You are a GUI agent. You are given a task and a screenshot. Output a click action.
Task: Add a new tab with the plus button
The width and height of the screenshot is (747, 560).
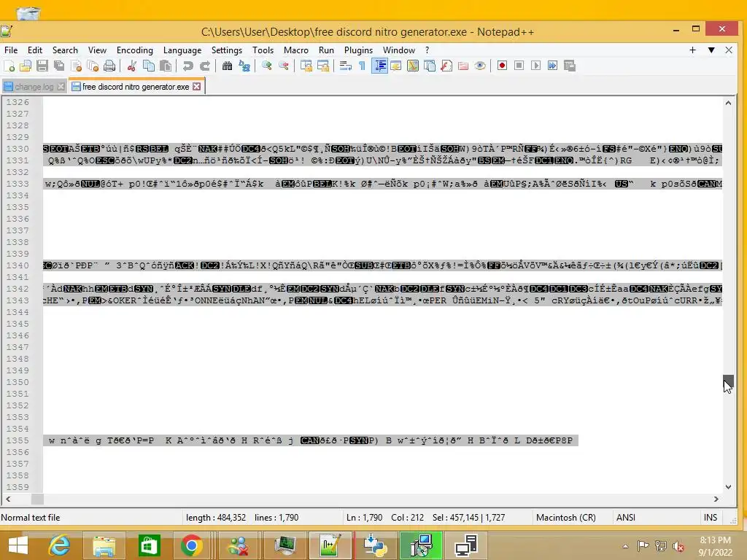[693, 50]
